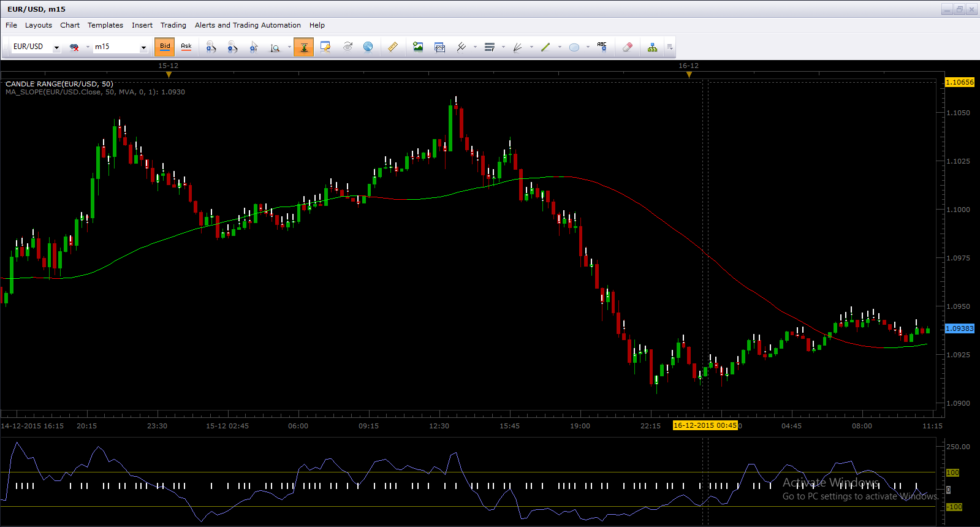This screenshot has height=527, width=980.
Task: Click the unlink chain icon with red X
Action: (x=74, y=47)
